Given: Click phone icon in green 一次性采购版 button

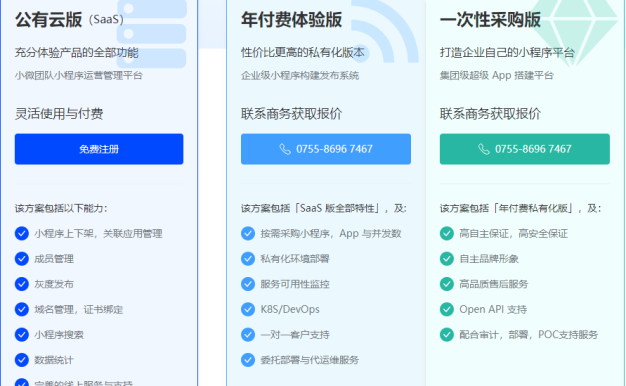Looking at the screenshot, I should pyautogui.click(x=484, y=149).
